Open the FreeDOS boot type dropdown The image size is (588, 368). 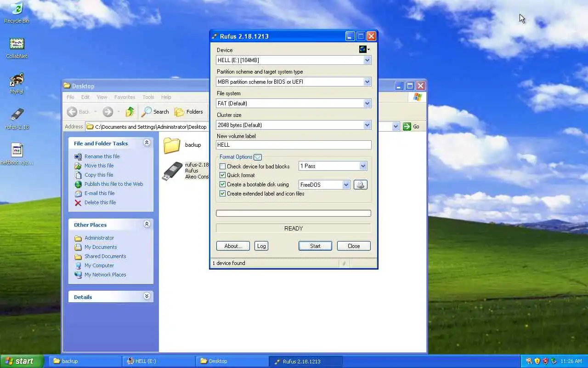(346, 185)
